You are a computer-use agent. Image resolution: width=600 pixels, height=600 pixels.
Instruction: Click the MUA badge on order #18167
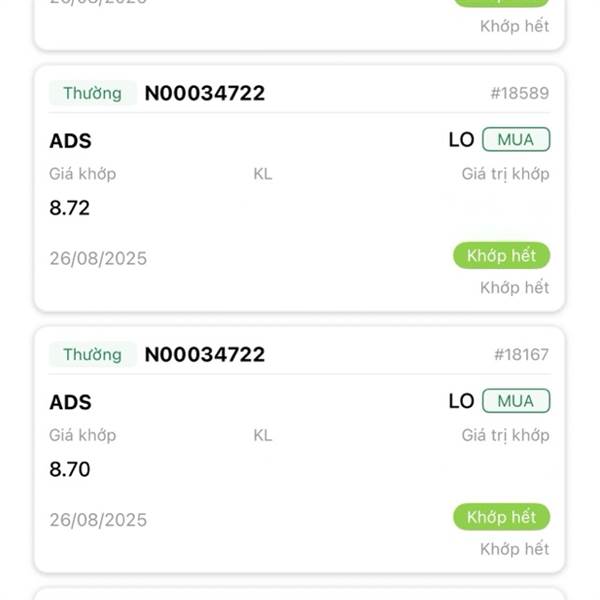point(516,401)
